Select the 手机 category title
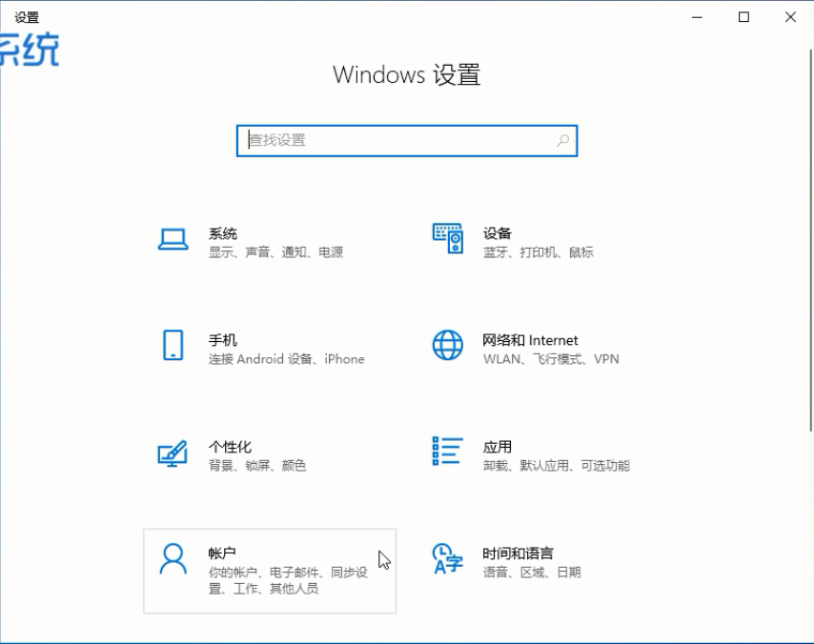814x644 pixels. coord(223,340)
